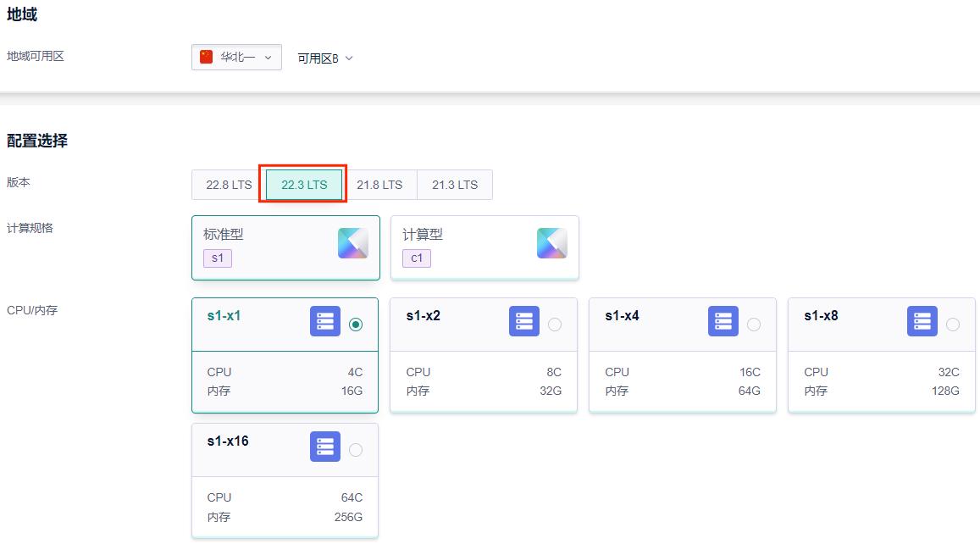This screenshot has width=980, height=544.
Task: Choose the s1-x16 radio button
Action: coord(356,450)
